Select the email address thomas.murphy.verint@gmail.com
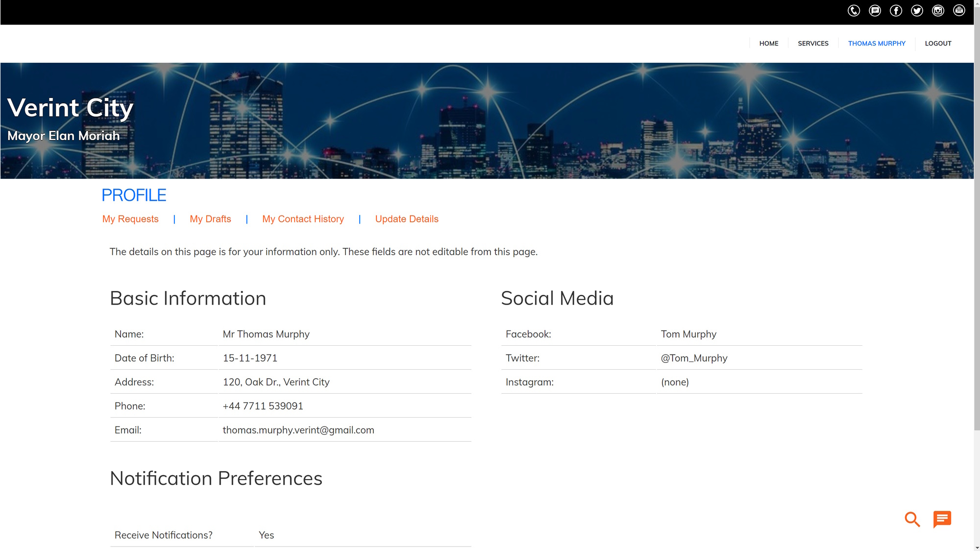This screenshot has width=980, height=551. click(x=298, y=430)
